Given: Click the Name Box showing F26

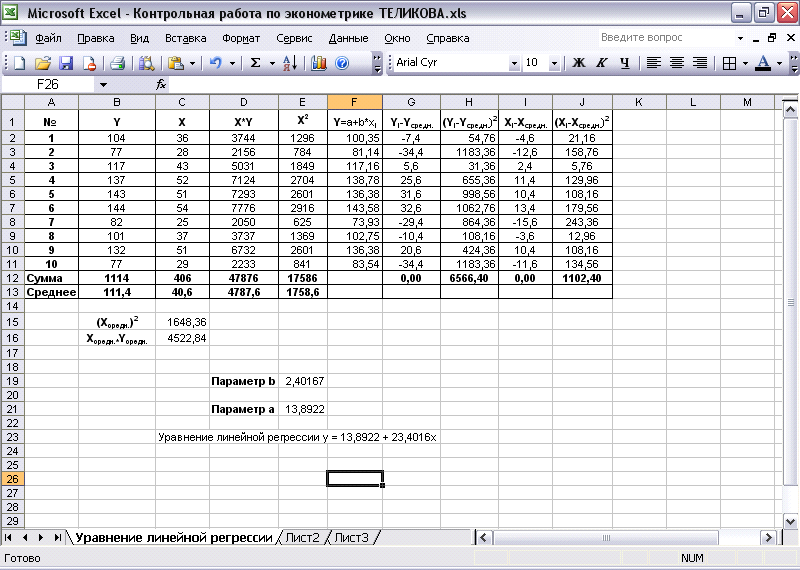Looking at the screenshot, I should 48,84.
